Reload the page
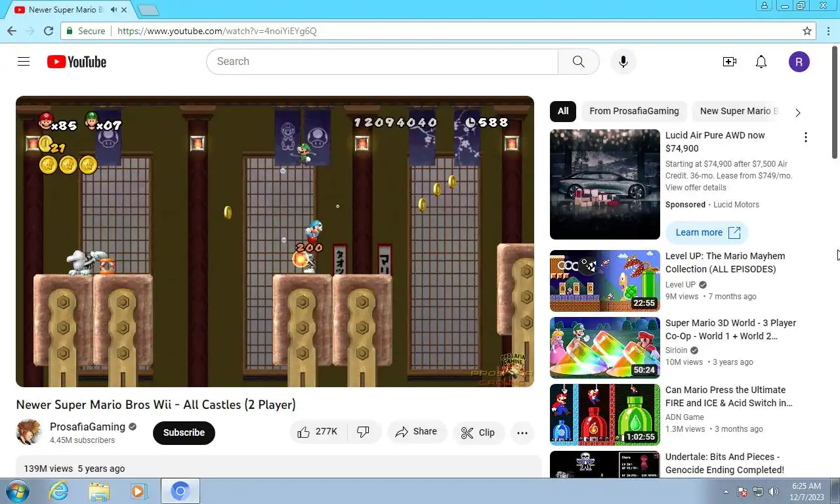This screenshot has width=840, height=504. 48,31
